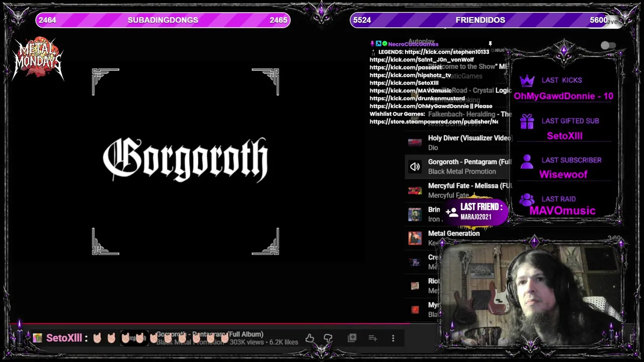Click the SetoXIII username in chat ticker
This screenshot has width=644, height=362.
[64, 338]
